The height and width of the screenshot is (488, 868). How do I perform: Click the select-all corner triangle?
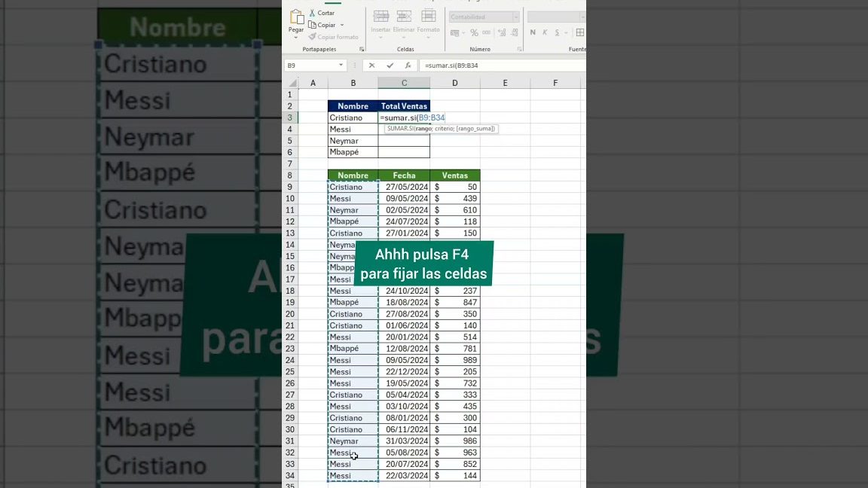coord(292,83)
